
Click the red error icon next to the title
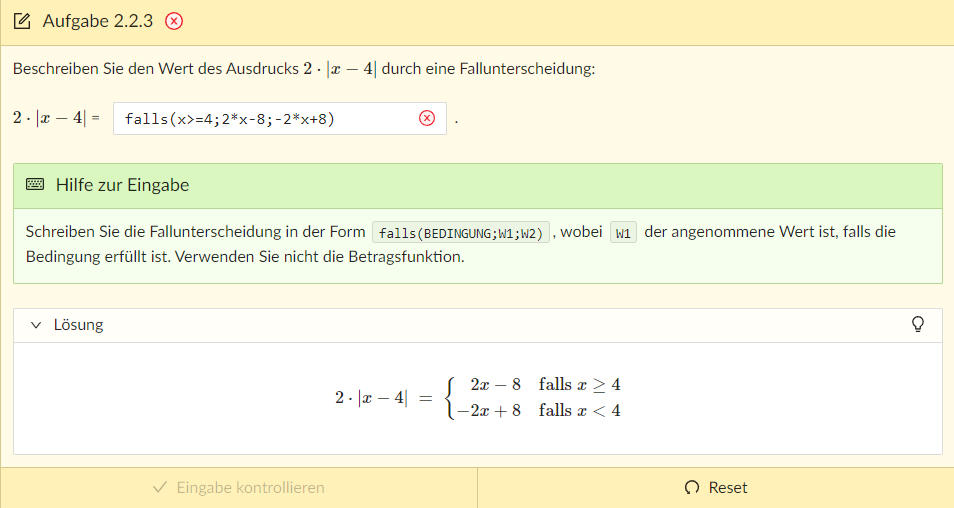174,21
